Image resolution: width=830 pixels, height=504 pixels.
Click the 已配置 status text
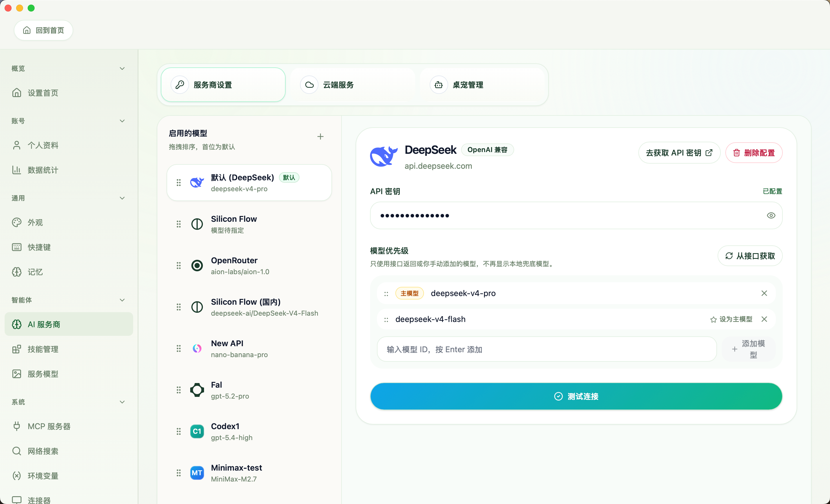tap(772, 191)
